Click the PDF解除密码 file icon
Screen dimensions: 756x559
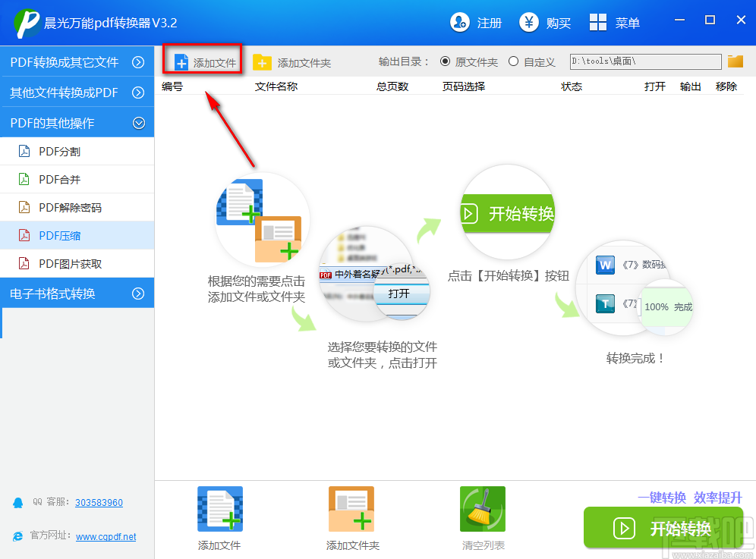pos(24,207)
